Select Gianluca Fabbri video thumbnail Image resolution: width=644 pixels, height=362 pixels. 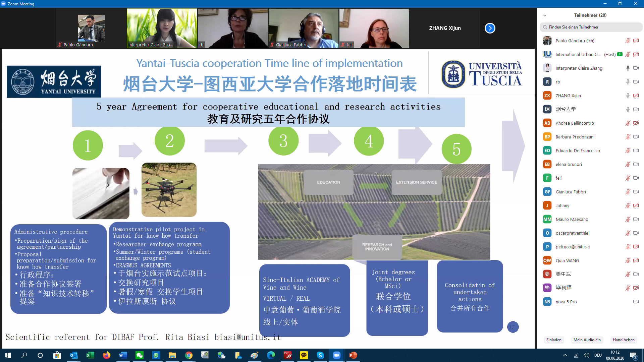303,28
